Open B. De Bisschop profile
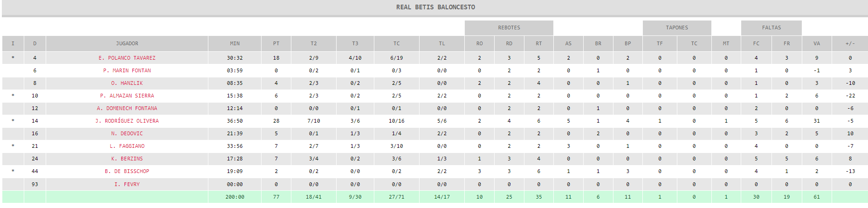The width and height of the screenshot is (868, 208). click(x=127, y=171)
